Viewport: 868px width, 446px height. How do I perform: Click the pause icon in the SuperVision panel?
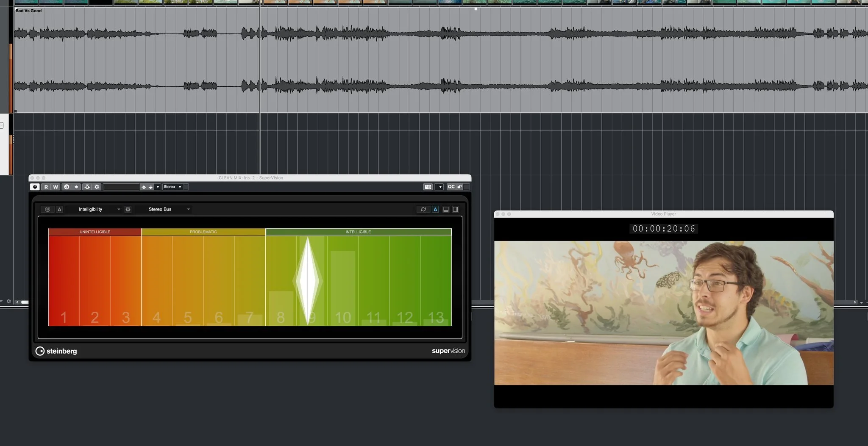tap(47, 209)
